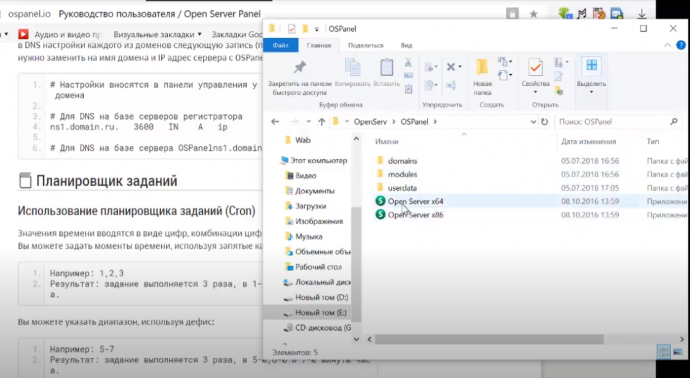Click the Easy access icon in Создать group
This screenshot has height=378, width=690.
coord(504,75)
